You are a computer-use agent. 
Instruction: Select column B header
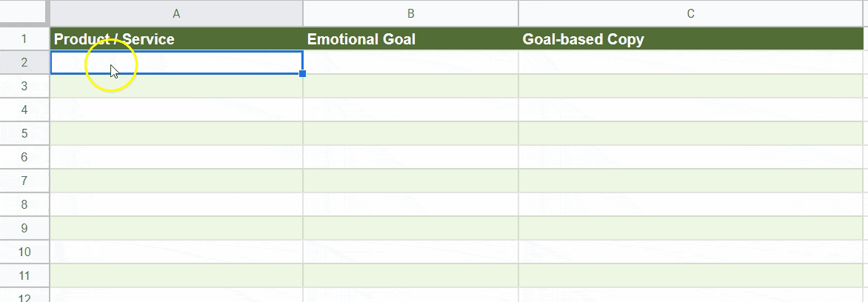coord(411,14)
